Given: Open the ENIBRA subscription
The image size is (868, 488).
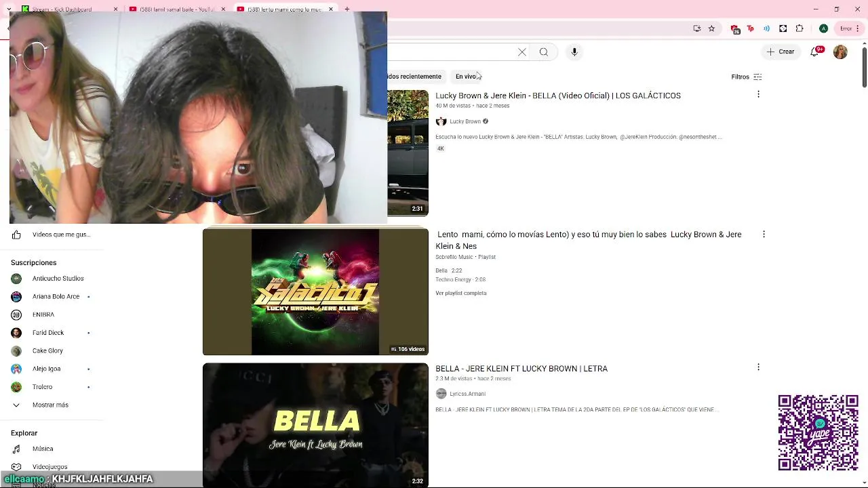Looking at the screenshot, I should click(x=52, y=314).
